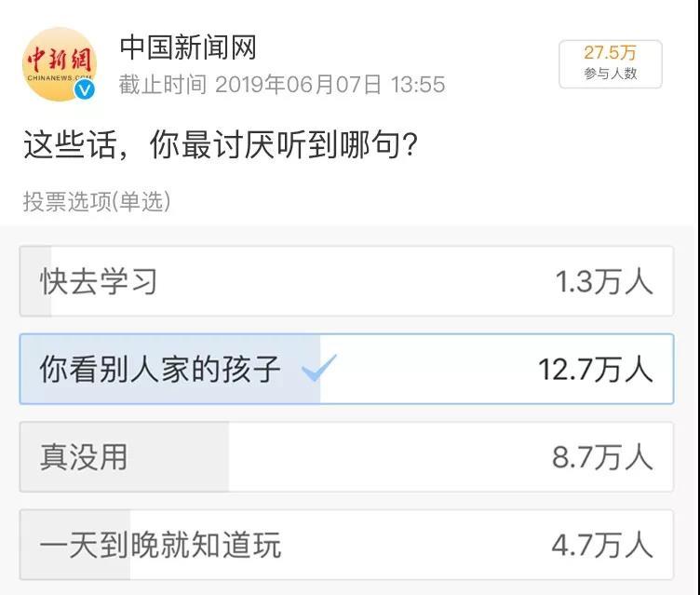Tap the poll question 这些话，你最讨厌听到哪句
Screen dimensions: 700x595
click(221, 144)
